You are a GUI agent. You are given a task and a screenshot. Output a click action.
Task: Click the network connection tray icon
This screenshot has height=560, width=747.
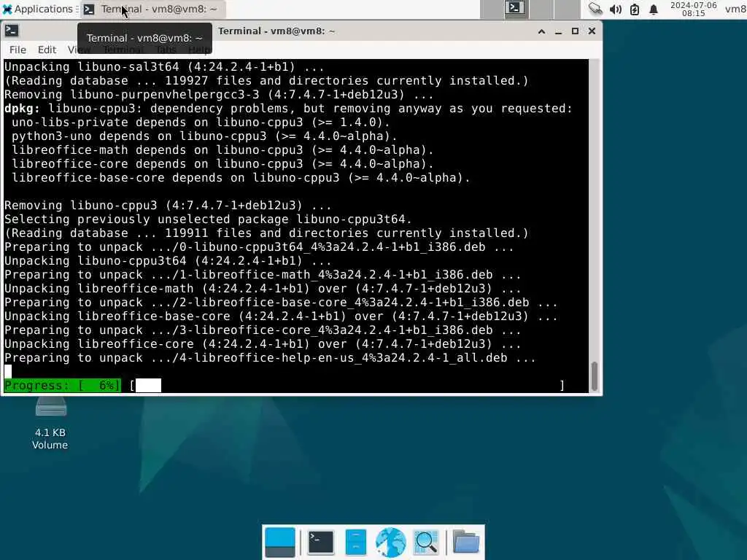(x=595, y=9)
